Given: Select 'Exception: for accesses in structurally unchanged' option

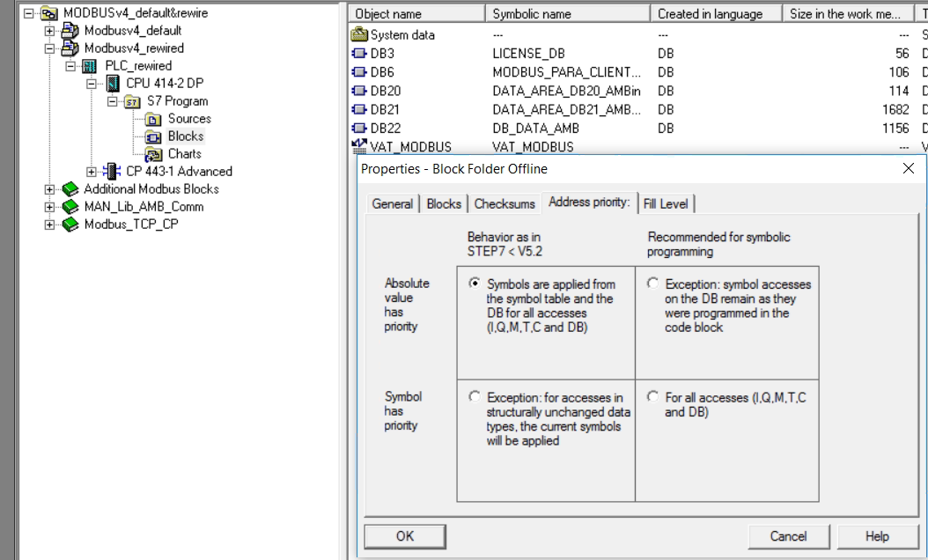Looking at the screenshot, I should click(x=474, y=396).
